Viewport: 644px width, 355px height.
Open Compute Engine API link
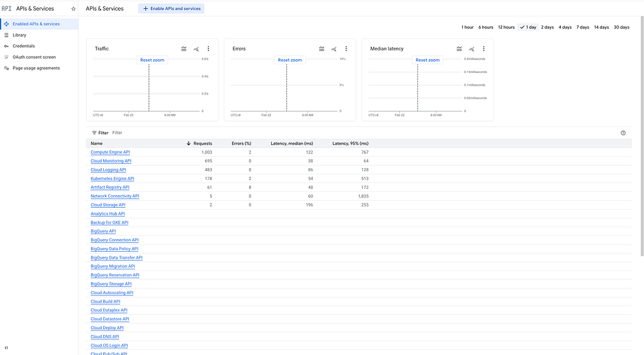pos(110,152)
